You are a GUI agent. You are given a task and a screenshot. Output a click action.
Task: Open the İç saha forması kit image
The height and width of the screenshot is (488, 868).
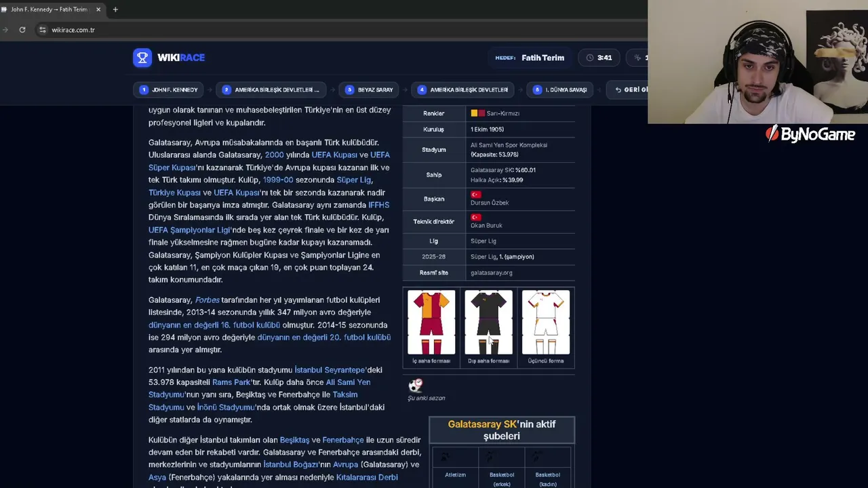click(431, 323)
